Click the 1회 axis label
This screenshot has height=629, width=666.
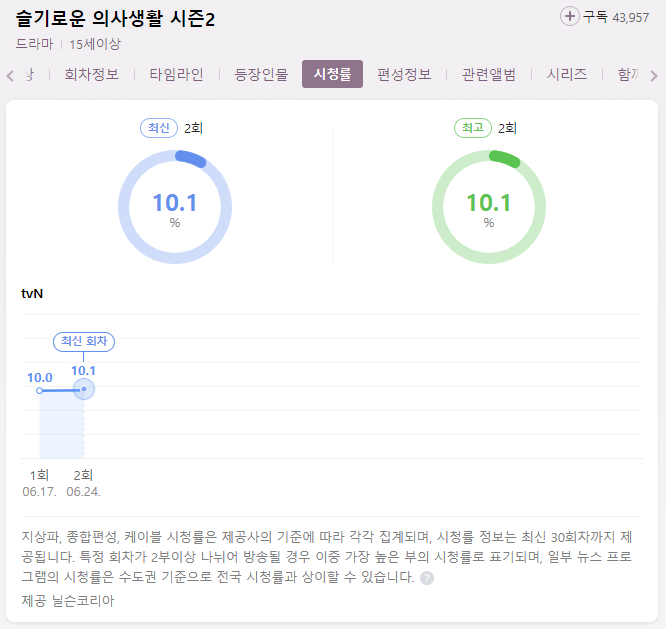point(39,475)
